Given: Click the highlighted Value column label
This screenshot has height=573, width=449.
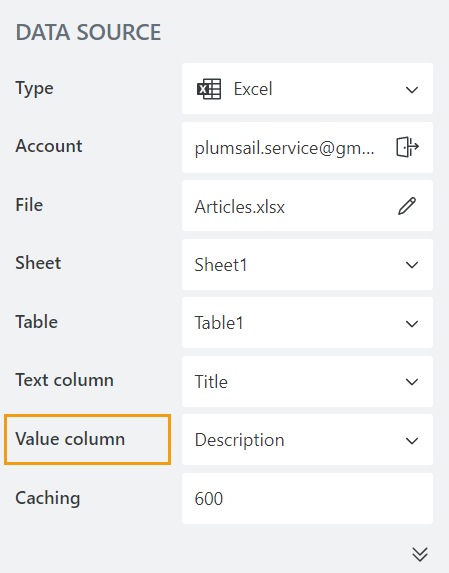Looking at the screenshot, I should pyautogui.click(x=87, y=439).
